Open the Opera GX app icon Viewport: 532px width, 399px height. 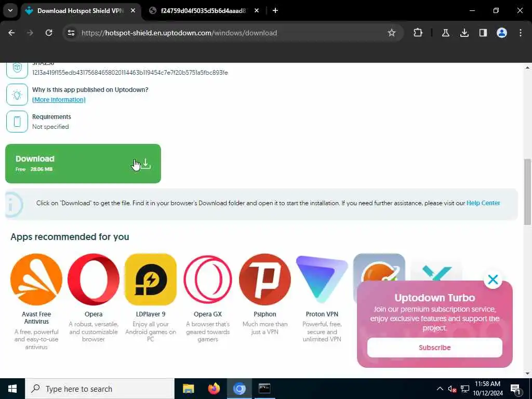(x=208, y=280)
